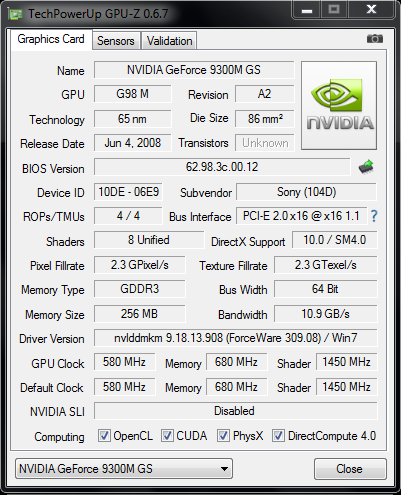Toggle the CUDA checkbox
The height and width of the screenshot is (495, 401).
coord(167,435)
